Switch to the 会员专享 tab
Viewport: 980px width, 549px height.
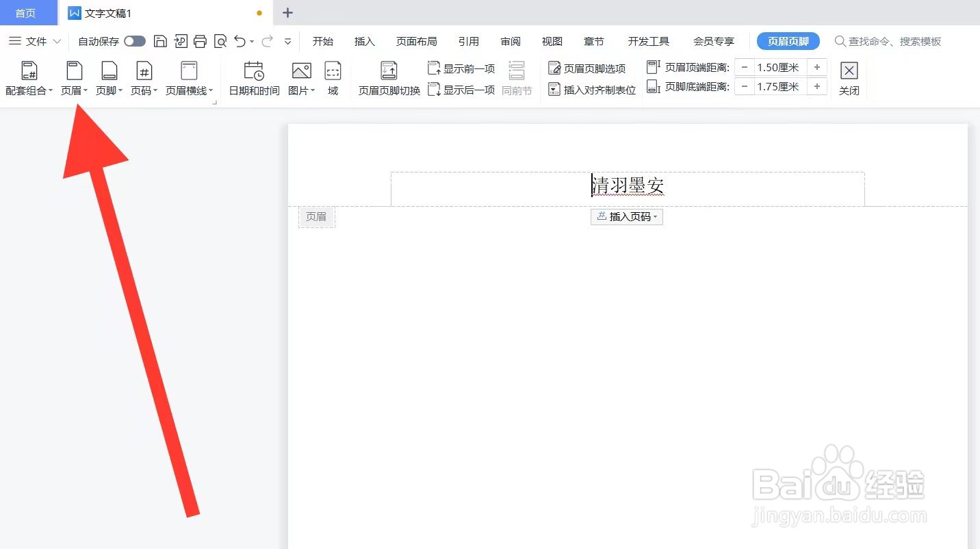pos(714,41)
